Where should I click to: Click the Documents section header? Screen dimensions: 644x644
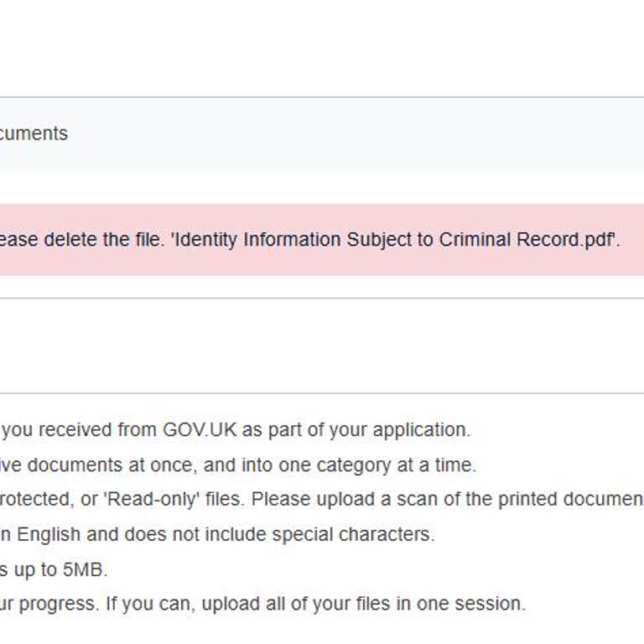34,133
